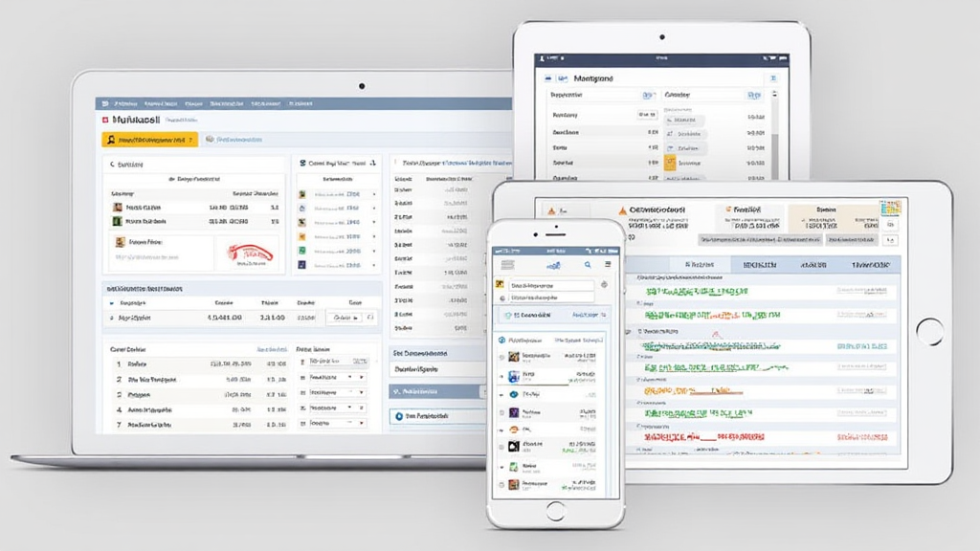The width and height of the screenshot is (980, 551).
Task: Tap the search magnifier icon on the phone
Action: point(587,264)
